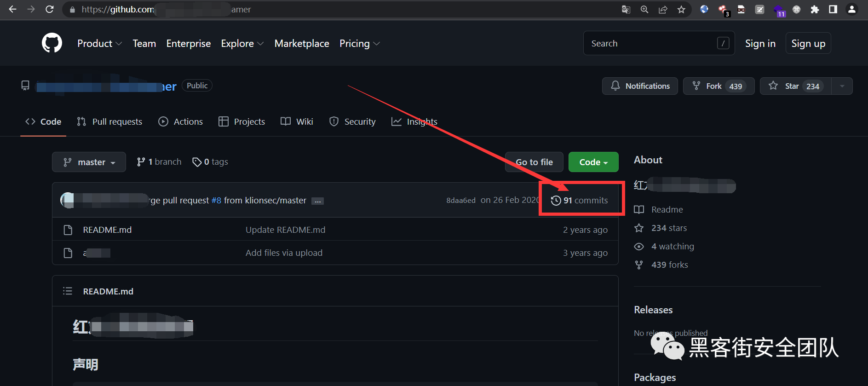Open the Enterprise link
Viewport: 868px width, 386px height.
click(189, 43)
